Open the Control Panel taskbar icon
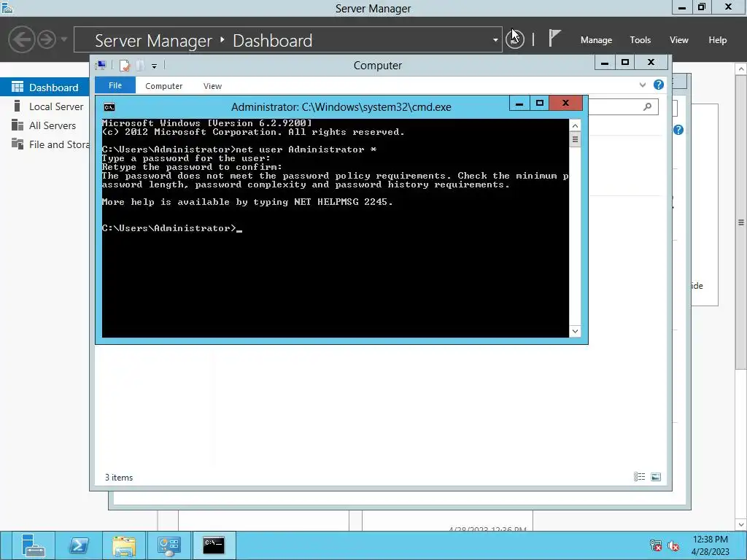This screenshot has height=560, width=747. 169,545
